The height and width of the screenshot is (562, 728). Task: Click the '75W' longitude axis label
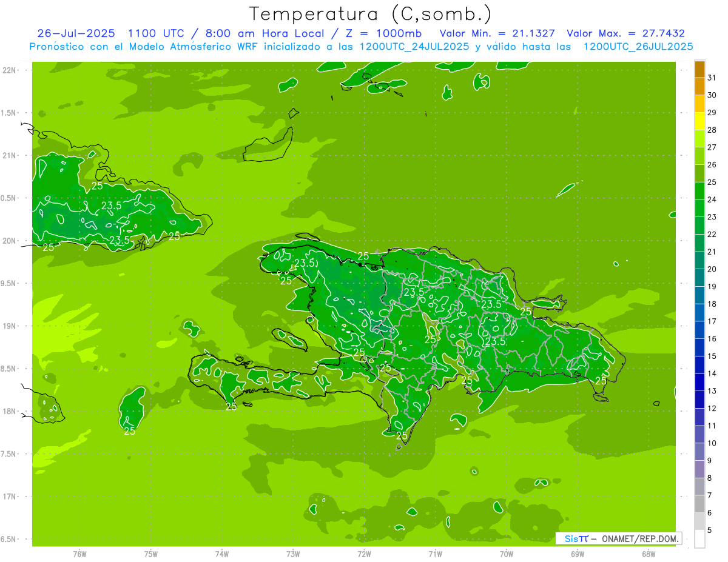(x=151, y=554)
